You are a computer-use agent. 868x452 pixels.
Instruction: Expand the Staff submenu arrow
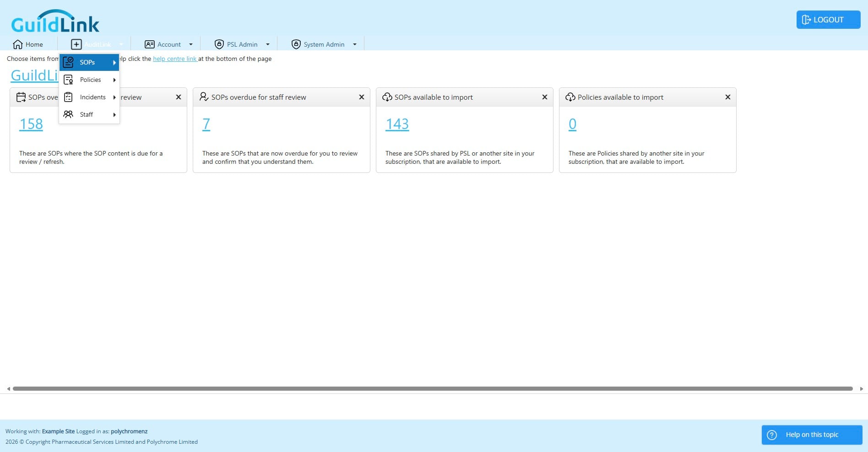[114, 115]
